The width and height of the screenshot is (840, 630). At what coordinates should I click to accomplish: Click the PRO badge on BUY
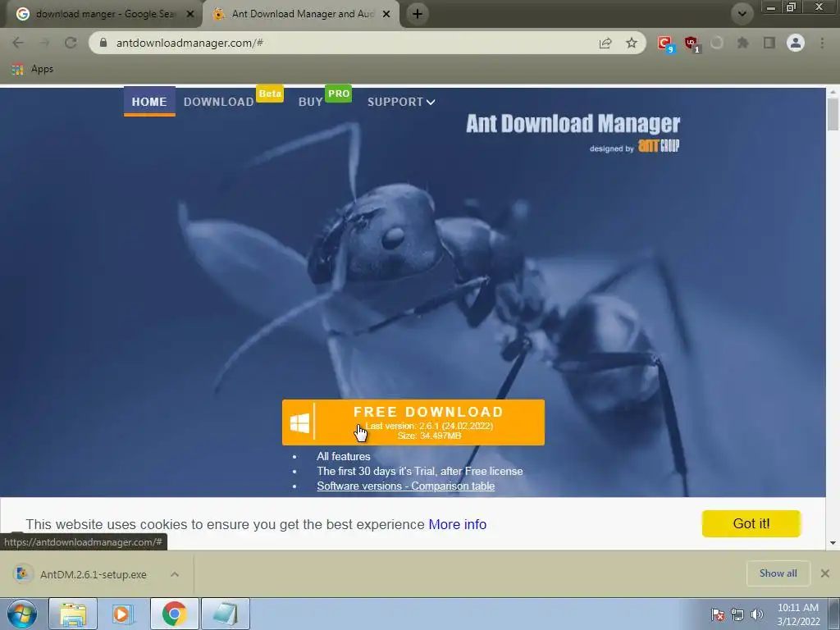tap(339, 94)
